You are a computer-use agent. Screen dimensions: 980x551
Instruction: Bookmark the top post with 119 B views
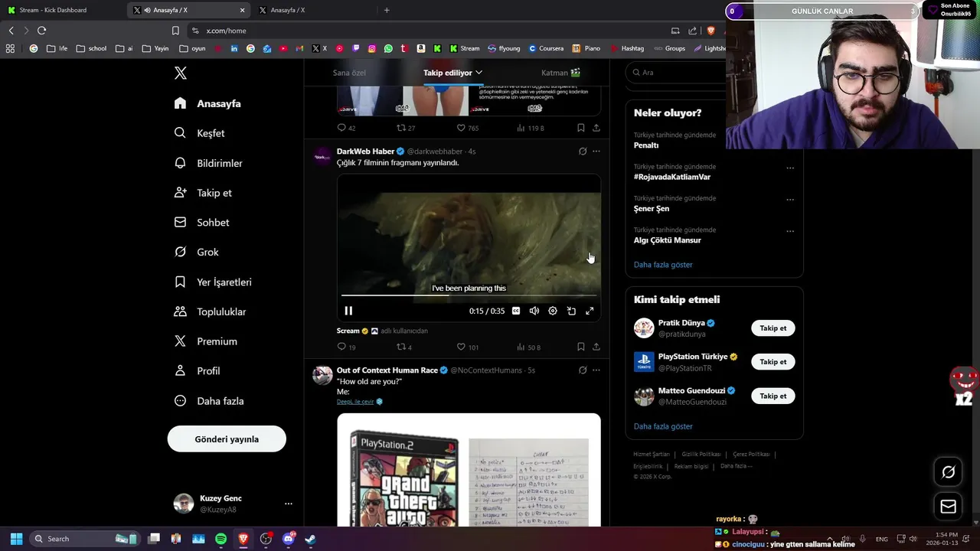(x=581, y=128)
